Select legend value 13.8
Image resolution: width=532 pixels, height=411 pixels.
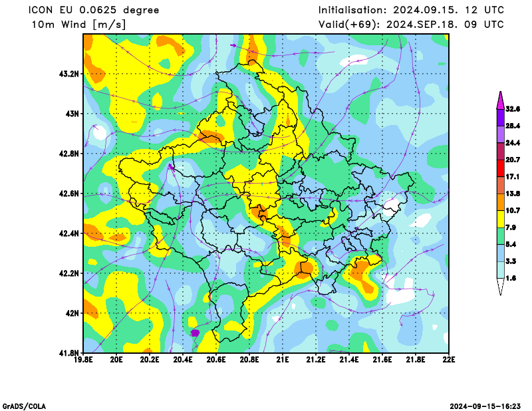[513, 194]
